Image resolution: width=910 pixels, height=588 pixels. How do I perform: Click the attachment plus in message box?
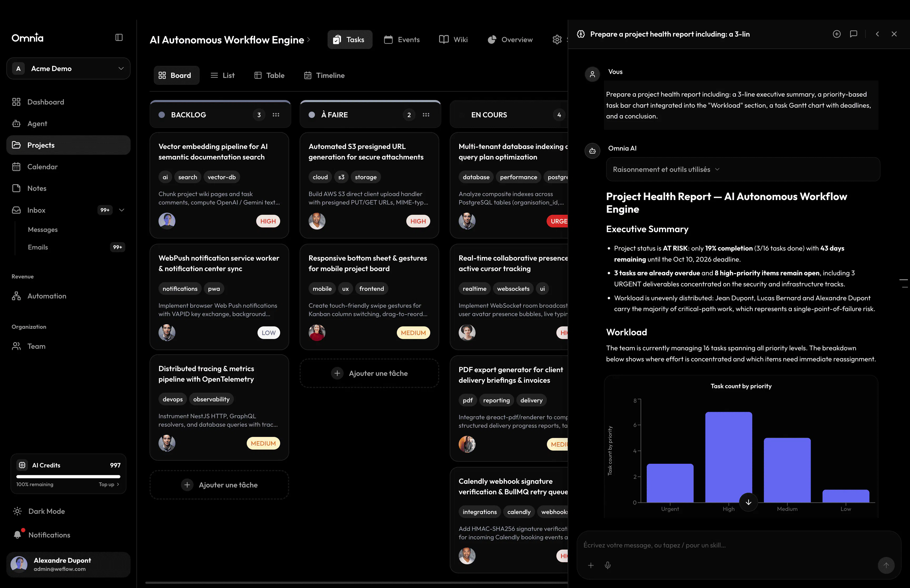tap(591, 565)
